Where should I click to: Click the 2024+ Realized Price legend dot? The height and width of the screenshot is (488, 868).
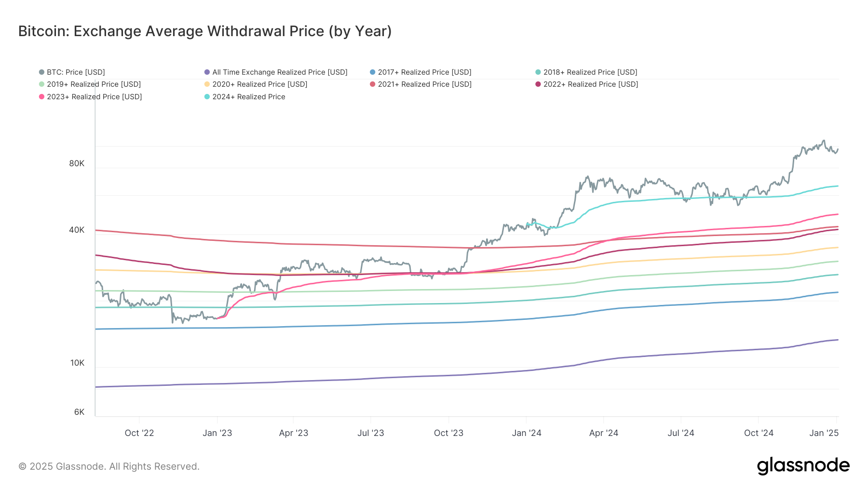(x=207, y=97)
